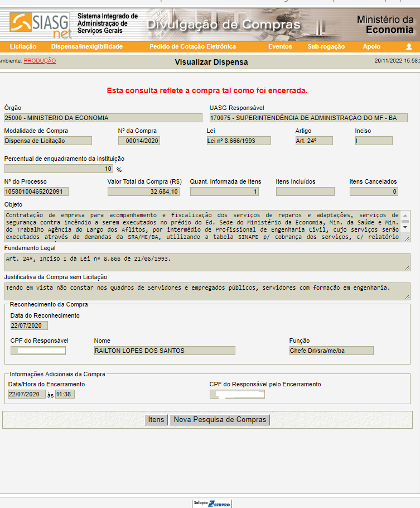Image resolution: width=420 pixels, height=508 pixels.
Task: Select the Valor Total da Compra field
Action: pyautogui.click(x=143, y=191)
